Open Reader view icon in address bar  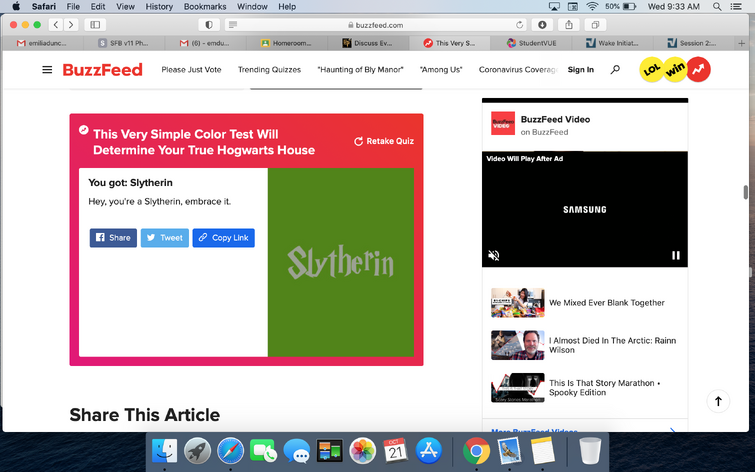click(233, 25)
